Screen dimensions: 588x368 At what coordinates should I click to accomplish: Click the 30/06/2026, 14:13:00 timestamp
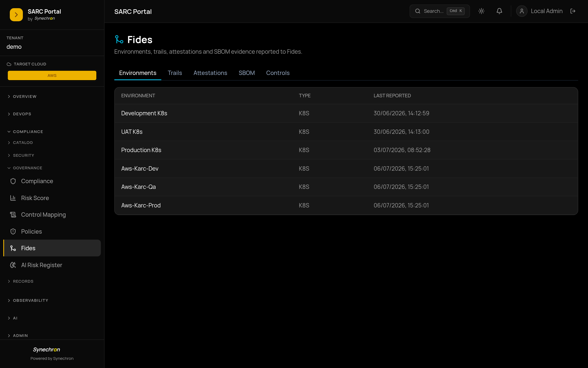point(401,132)
